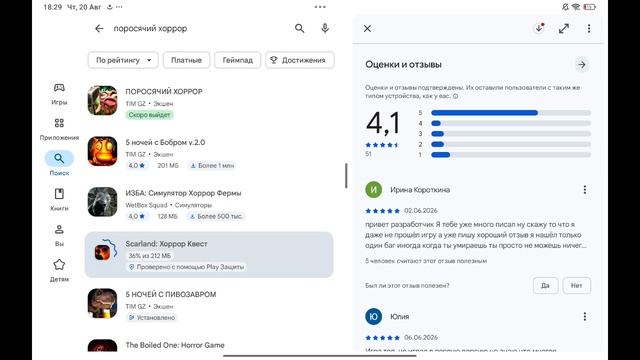640x360 pixels.
Task: Tap the muted notifications bell in status bar
Action: 565,7
